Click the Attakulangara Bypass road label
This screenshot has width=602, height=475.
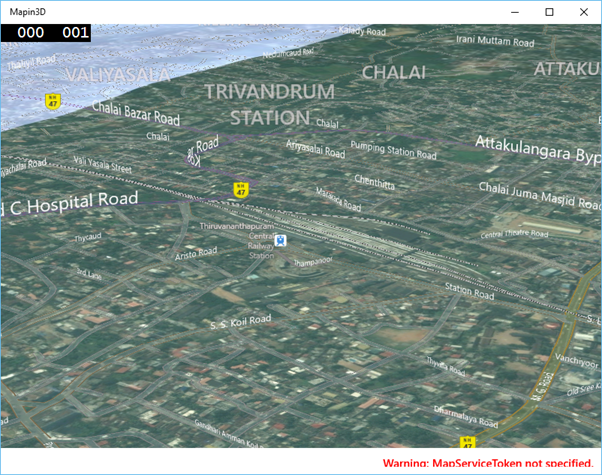538,149
